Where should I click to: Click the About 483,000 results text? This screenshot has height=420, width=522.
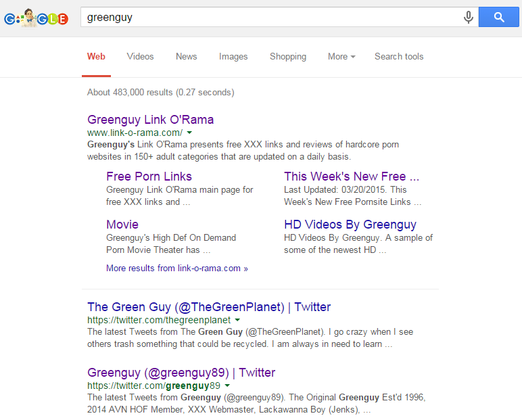coord(161,92)
